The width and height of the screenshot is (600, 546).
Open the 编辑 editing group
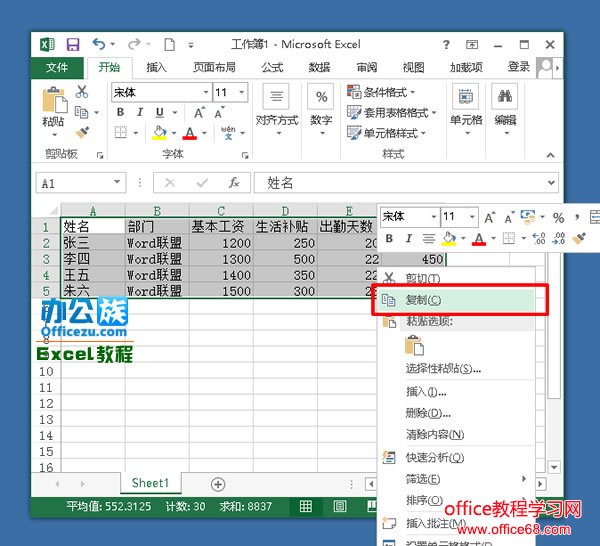click(x=505, y=109)
